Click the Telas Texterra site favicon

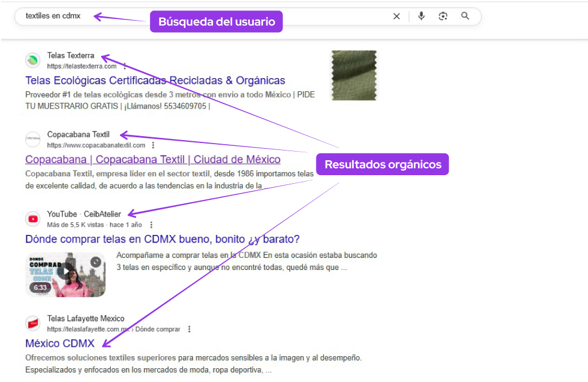click(x=33, y=60)
